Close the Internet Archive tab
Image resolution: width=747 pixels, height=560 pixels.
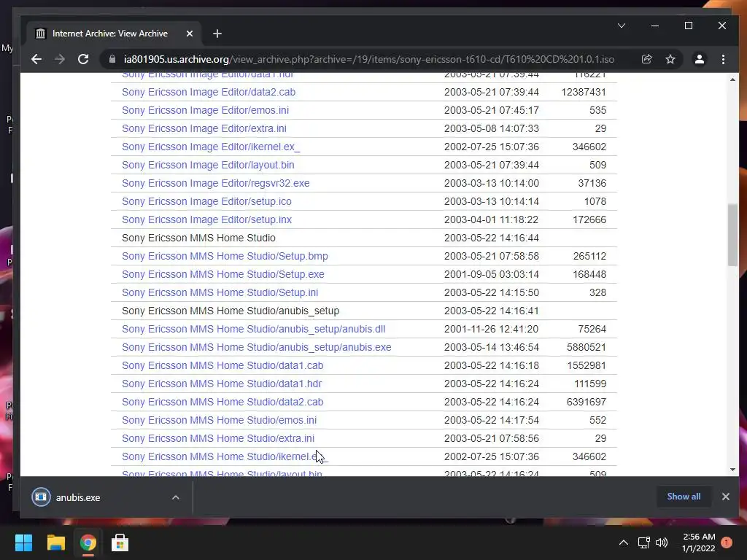click(190, 34)
